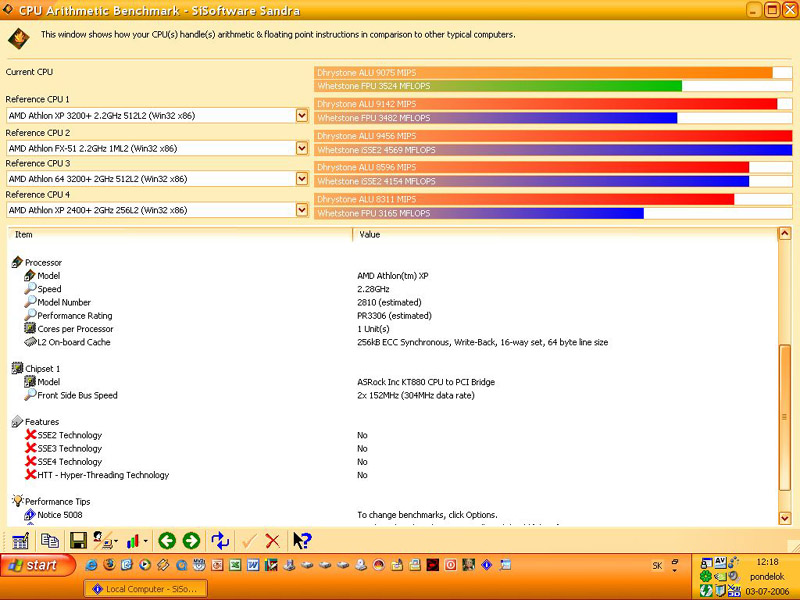
Task: Cancel with the red X toolbar icon
Action: (272, 541)
